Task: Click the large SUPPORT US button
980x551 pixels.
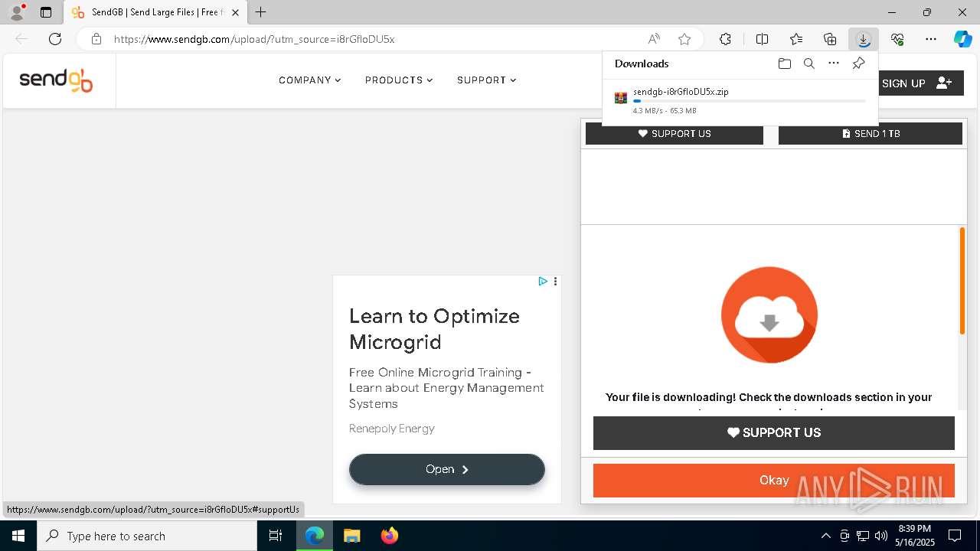Action: (774, 433)
